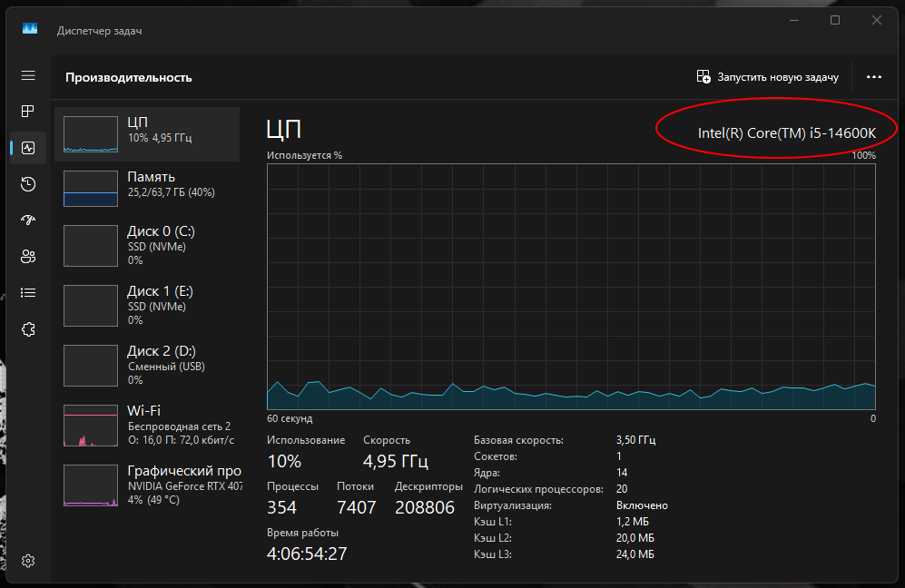The image size is (905, 588).
Task: Open the Processes page icon in sidebar
Action: pyautogui.click(x=28, y=112)
